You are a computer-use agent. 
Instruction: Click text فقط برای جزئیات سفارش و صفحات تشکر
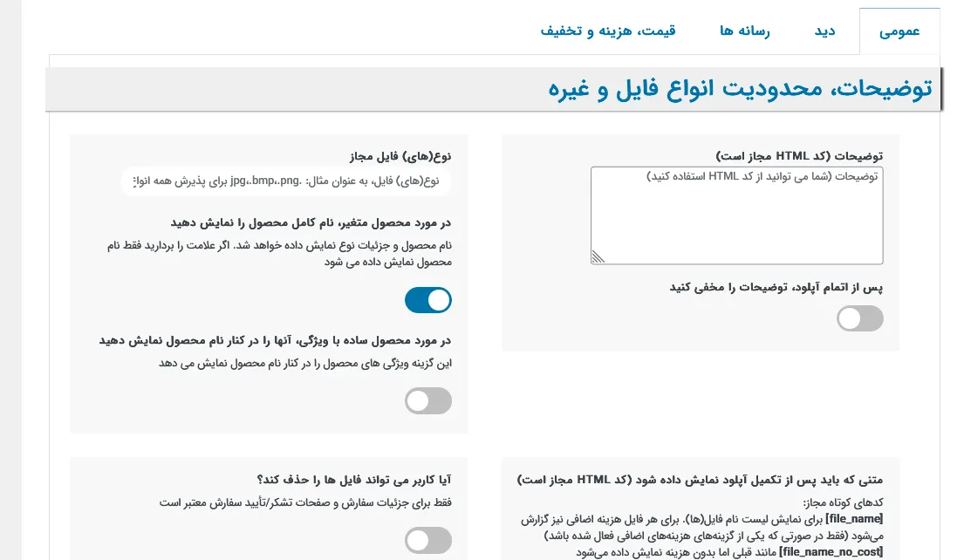pyautogui.click(x=305, y=502)
